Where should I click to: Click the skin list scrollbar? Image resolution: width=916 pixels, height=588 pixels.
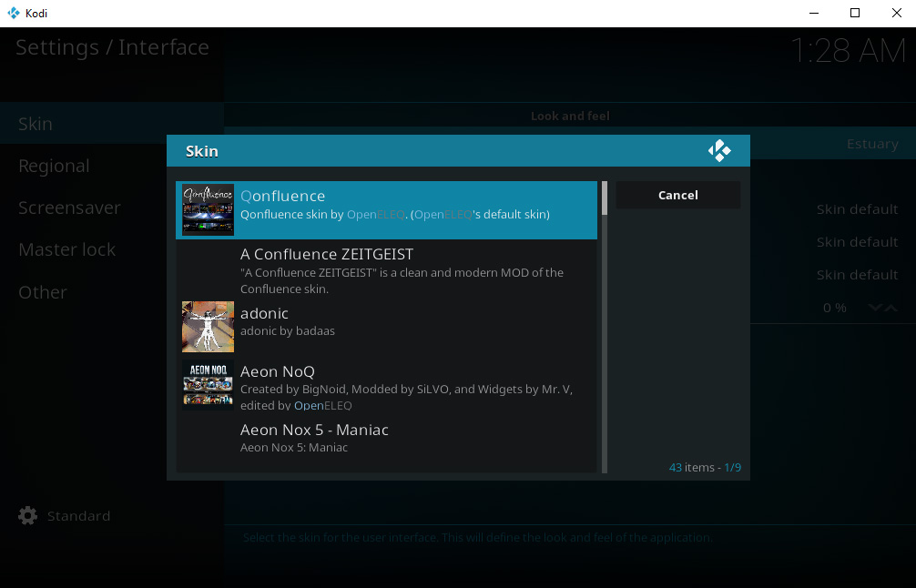click(x=605, y=327)
